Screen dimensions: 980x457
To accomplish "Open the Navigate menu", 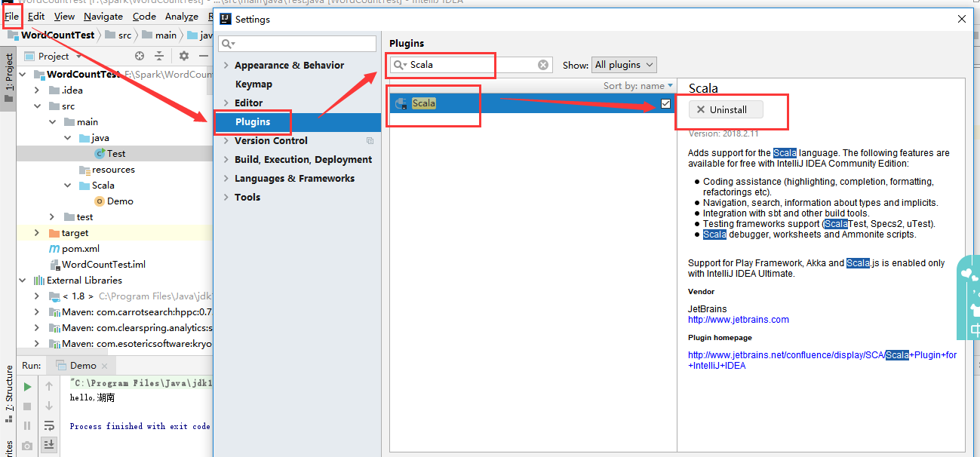I will 103,16.
